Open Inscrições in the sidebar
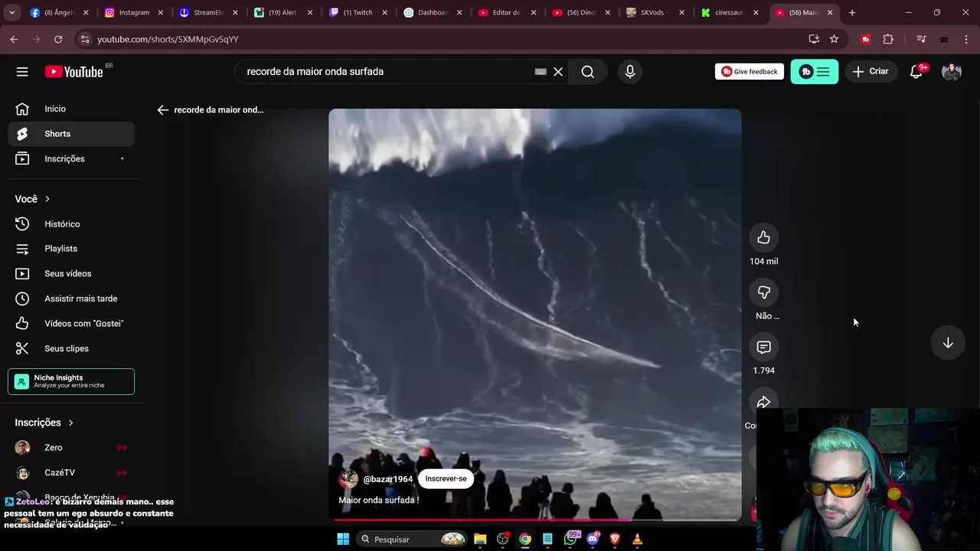 pos(71,158)
